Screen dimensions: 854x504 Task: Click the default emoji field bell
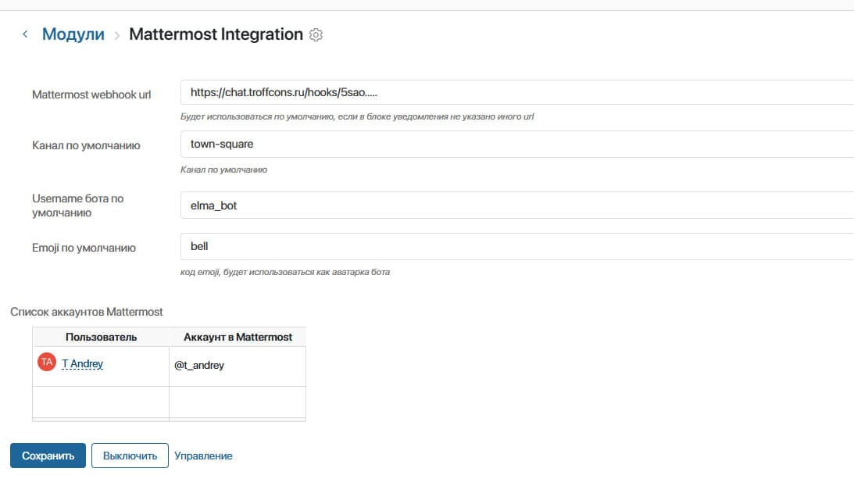coord(516,246)
